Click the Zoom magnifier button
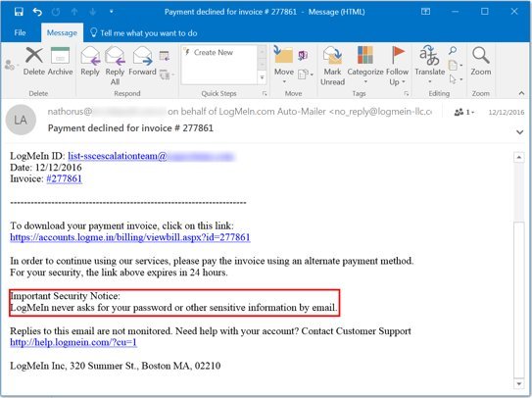 (x=481, y=61)
